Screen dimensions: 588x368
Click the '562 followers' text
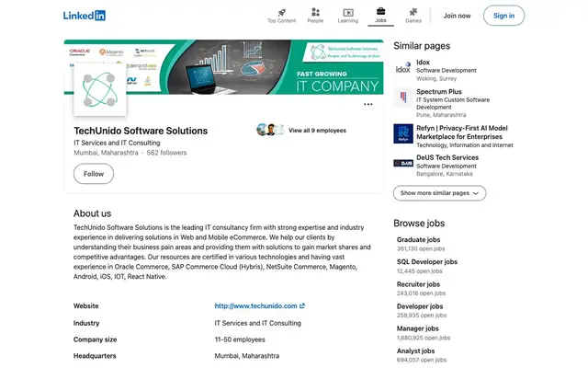[x=166, y=153]
